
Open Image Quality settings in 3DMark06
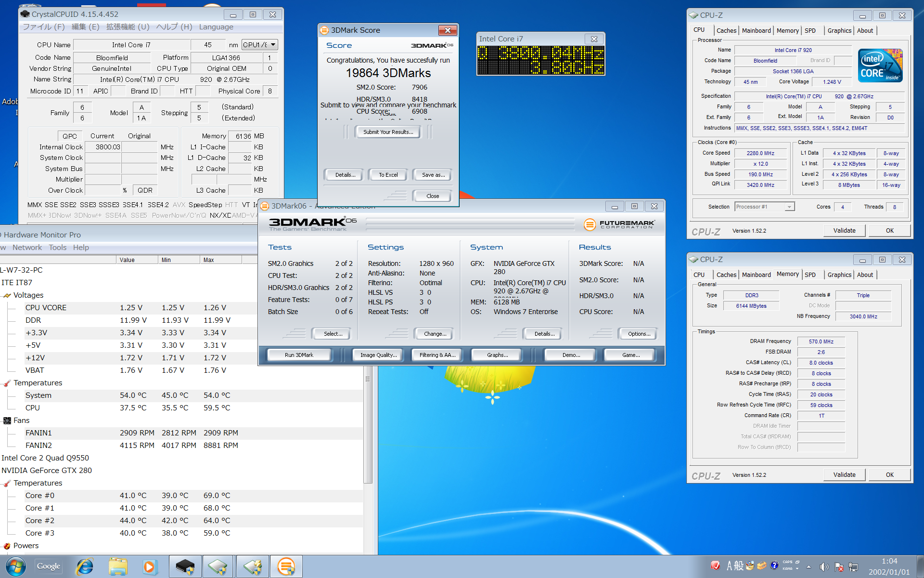click(379, 355)
